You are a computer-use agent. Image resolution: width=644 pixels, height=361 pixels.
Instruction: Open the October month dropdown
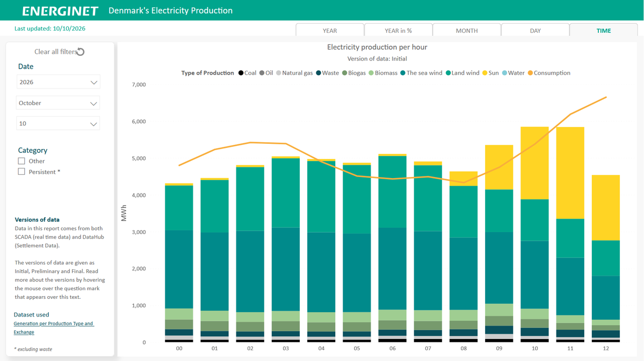tap(58, 103)
